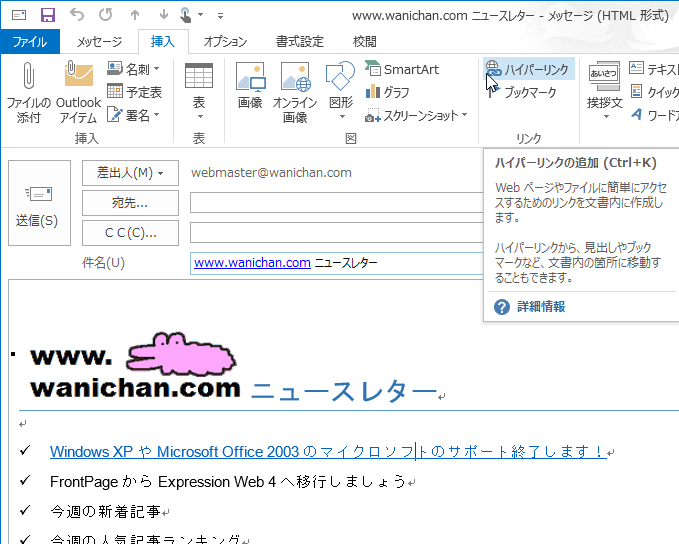Insert a 予定表 calendar
679x544 pixels.
(134, 92)
